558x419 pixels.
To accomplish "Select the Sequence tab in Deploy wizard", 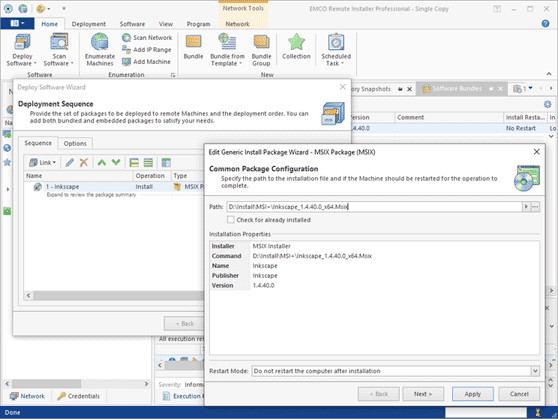I will pos(38,143).
